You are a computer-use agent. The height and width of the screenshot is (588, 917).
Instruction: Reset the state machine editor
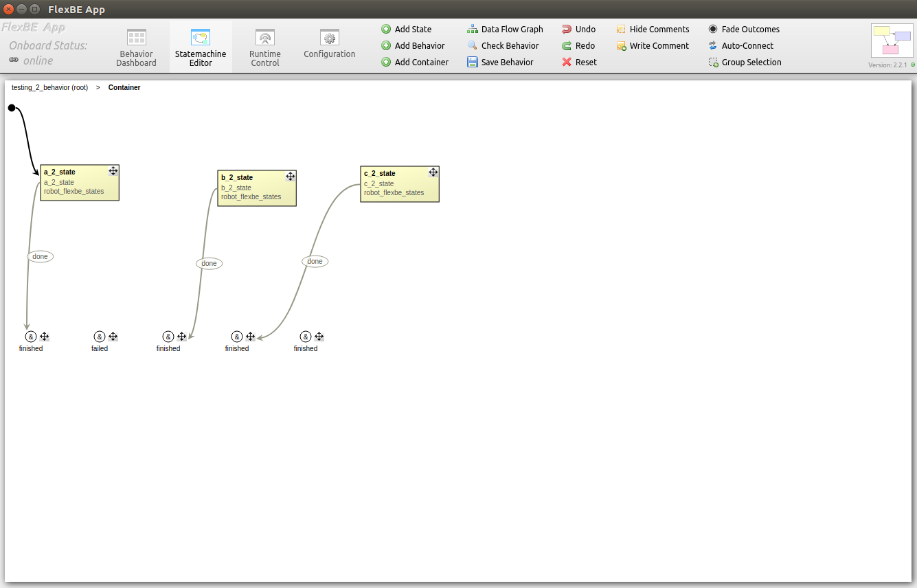(x=579, y=62)
